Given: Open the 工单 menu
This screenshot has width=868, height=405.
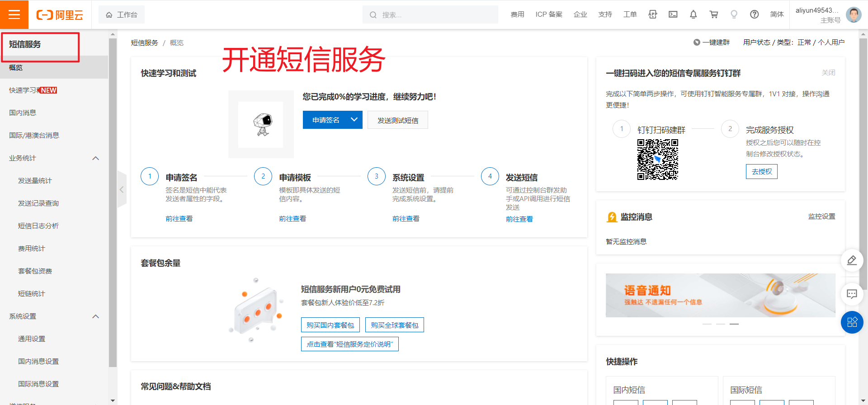Looking at the screenshot, I should (x=630, y=14).
